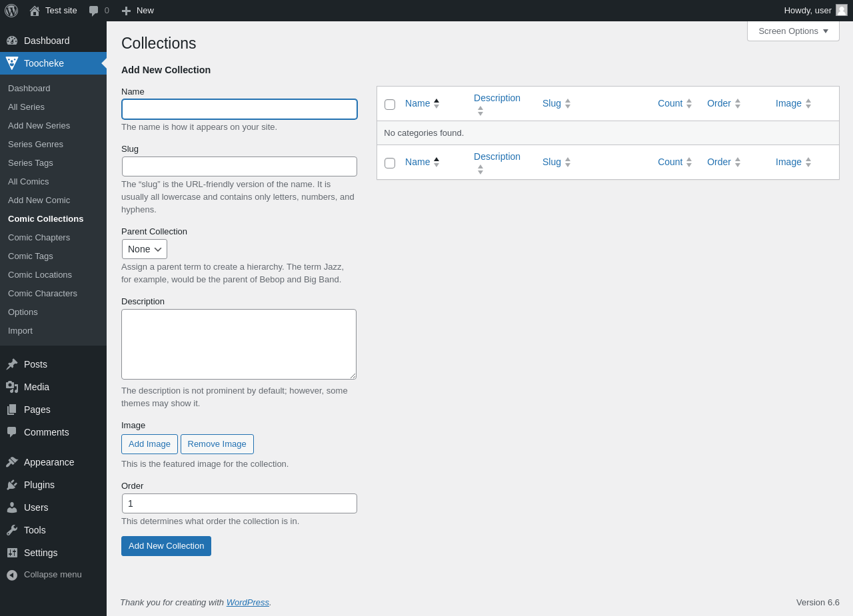This screenshot has height=616, width=853.
Task: Click the Toocheke logo icon in sidebar
Action: [12, 63]
